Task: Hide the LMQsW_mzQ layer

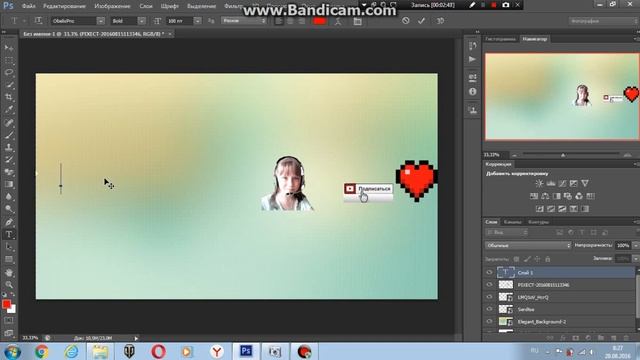Action: point(489,297)
